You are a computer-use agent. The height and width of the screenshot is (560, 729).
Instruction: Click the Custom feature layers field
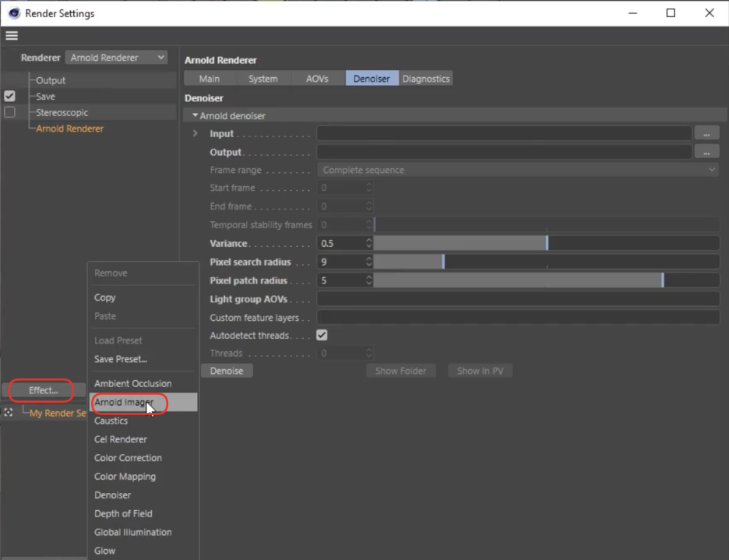(x=518, y=318)
